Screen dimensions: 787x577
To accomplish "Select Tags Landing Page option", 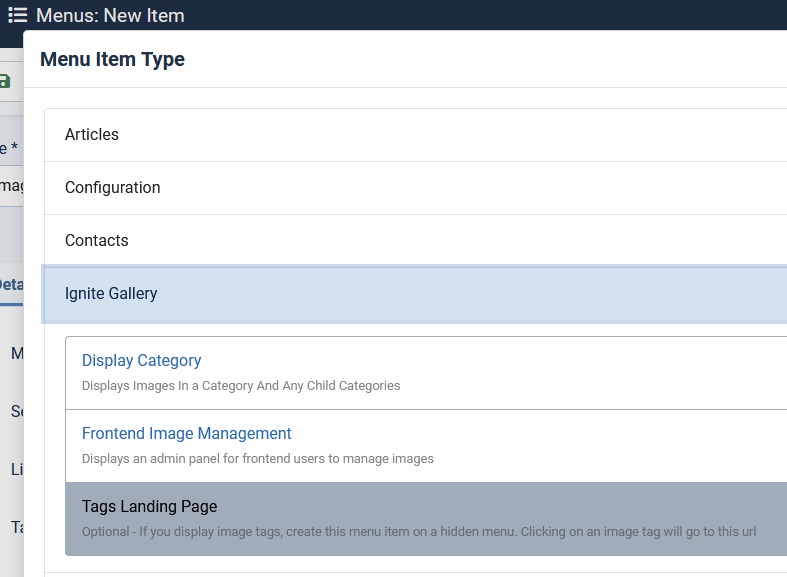I will 149,507.
